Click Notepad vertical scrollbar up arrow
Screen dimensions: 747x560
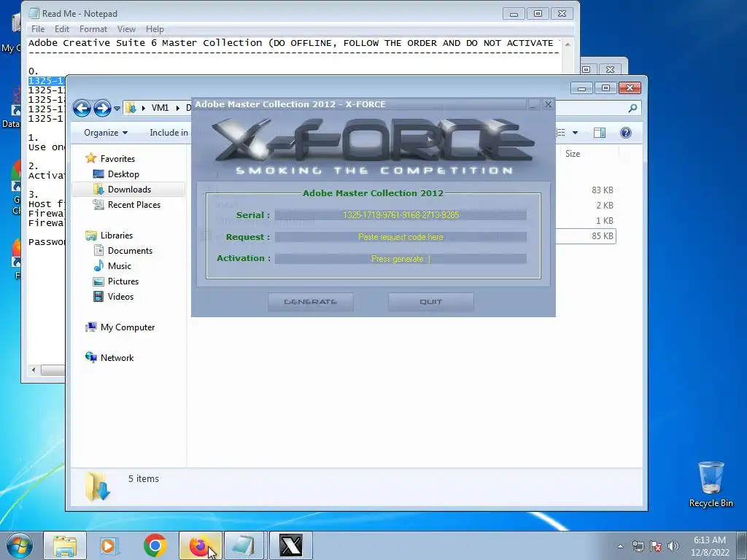568,44
